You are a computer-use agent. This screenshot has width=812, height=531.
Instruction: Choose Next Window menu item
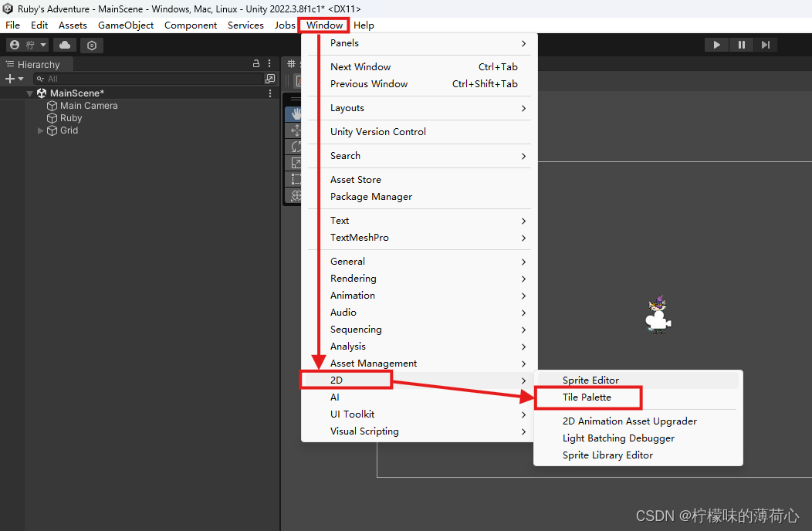point(419,67)
